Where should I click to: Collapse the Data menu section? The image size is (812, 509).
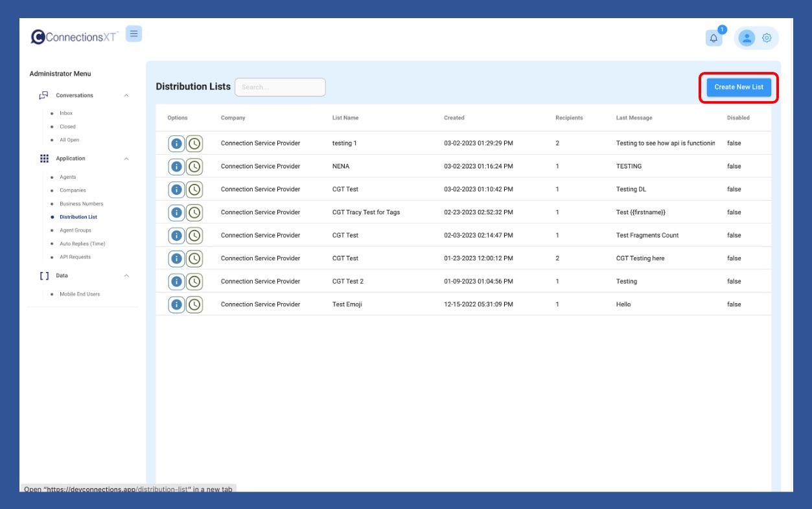(x=126, y=276)
